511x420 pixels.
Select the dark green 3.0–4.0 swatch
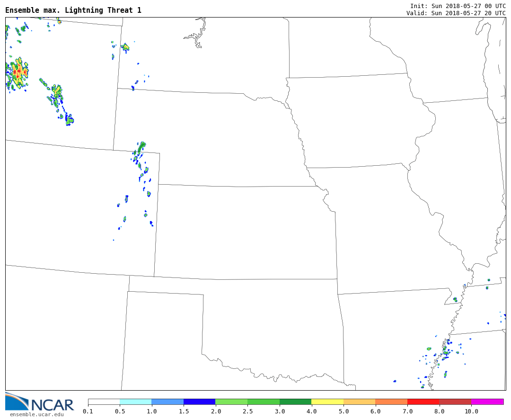click(295, 402)
